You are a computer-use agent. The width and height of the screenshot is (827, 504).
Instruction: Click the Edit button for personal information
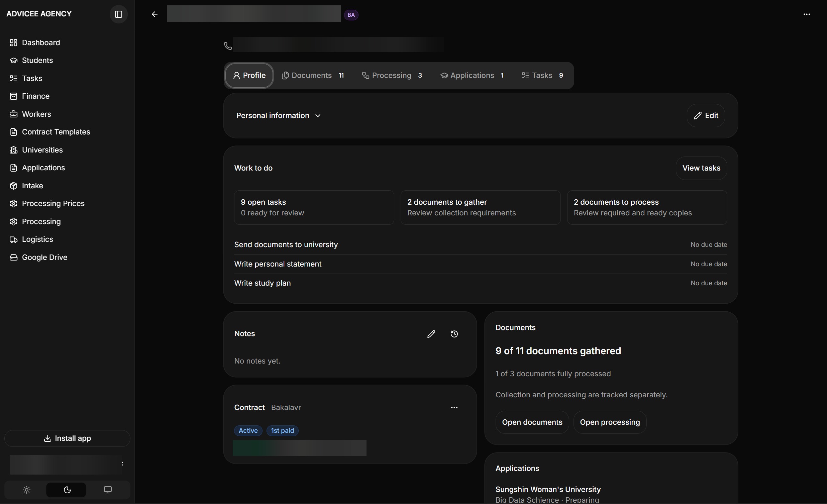[706, 115]
